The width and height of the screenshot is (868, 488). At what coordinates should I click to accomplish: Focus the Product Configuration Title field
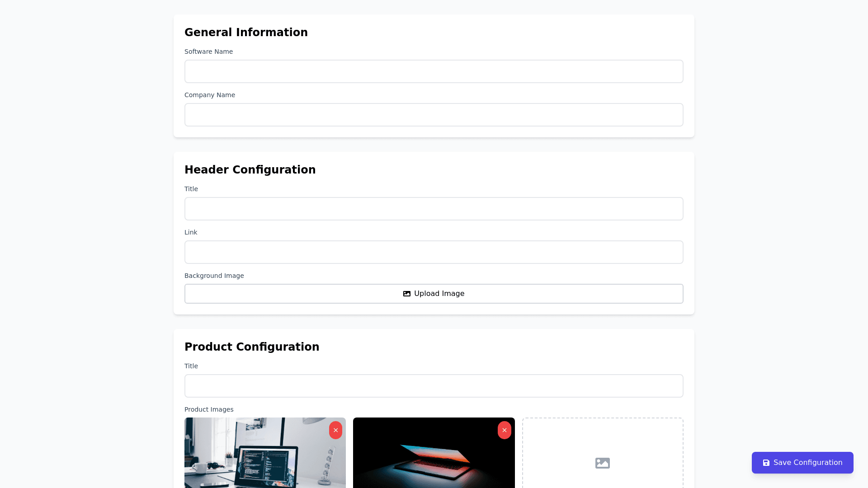(x=434, y=386)
